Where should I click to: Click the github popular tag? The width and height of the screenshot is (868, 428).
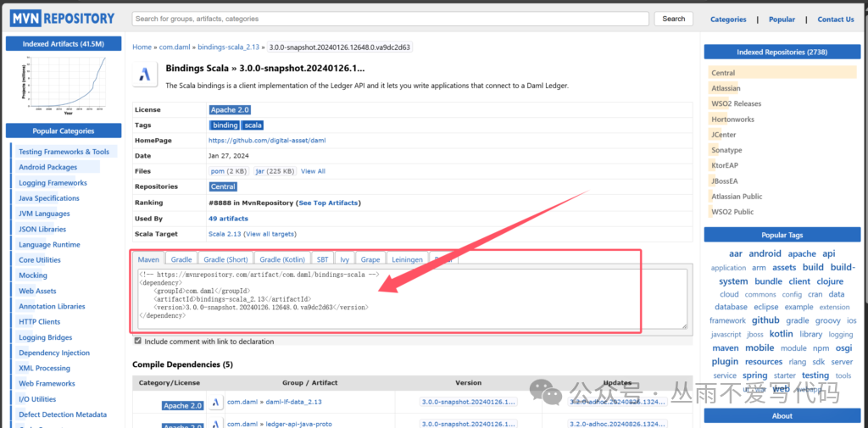765,320
